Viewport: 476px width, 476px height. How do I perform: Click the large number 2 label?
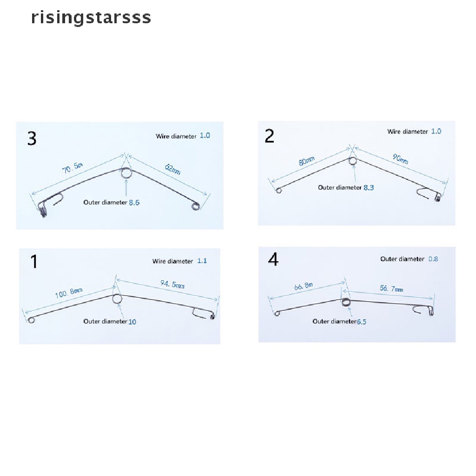[270, 136]
